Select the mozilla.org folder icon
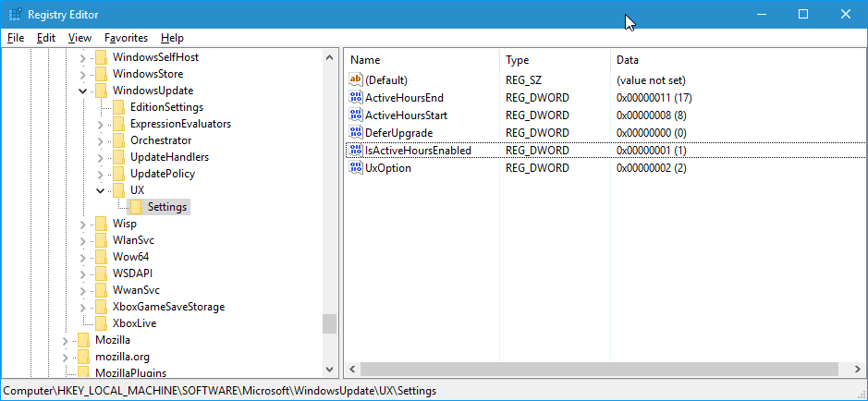This screenshot has height=401, width=868. 83,357
